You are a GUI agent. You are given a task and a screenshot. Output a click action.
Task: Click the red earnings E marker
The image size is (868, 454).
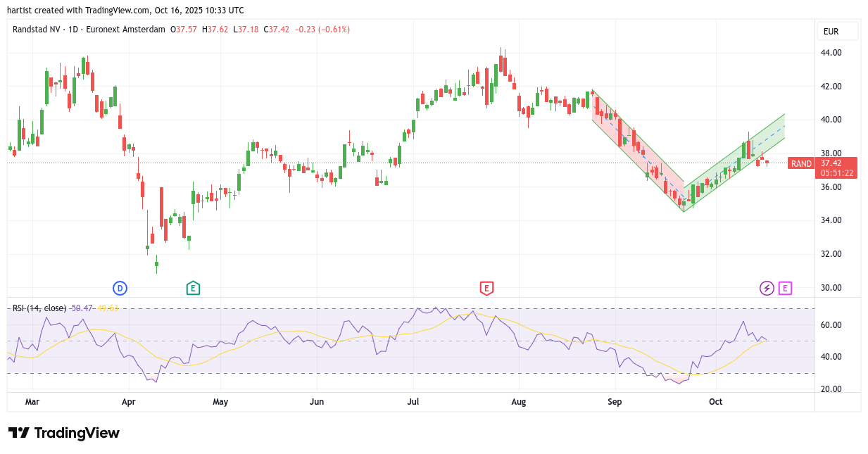(x=486, y=287)
